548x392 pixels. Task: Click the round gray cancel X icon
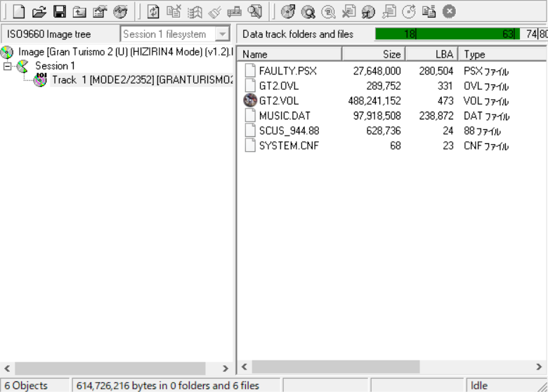click(x=449, y=11)
